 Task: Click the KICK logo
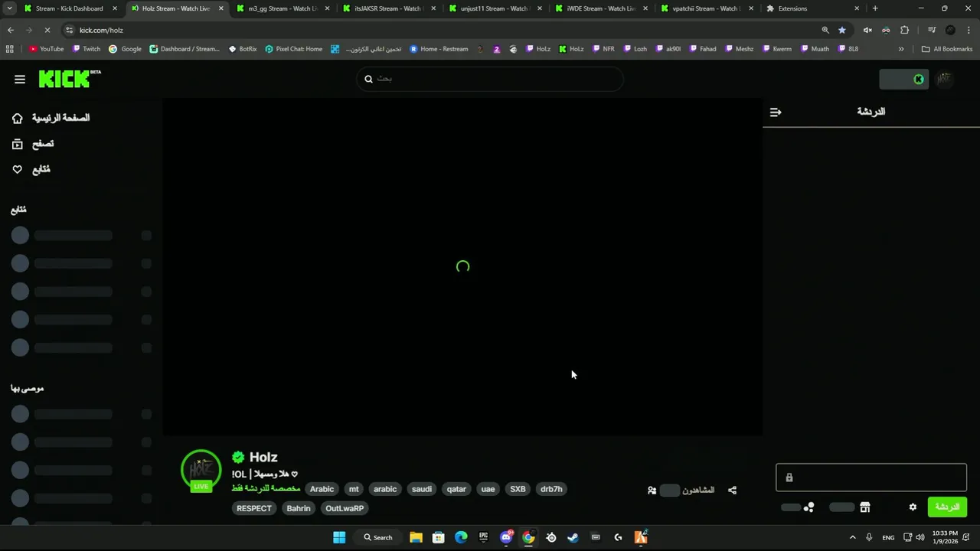click(69, 79)
